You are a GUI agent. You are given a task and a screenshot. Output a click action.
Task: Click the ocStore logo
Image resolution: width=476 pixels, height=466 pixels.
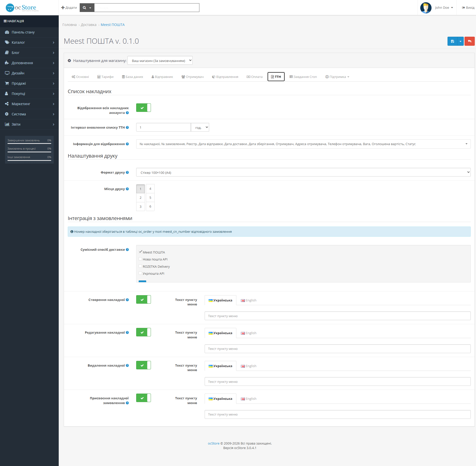[x=22, y=7]
